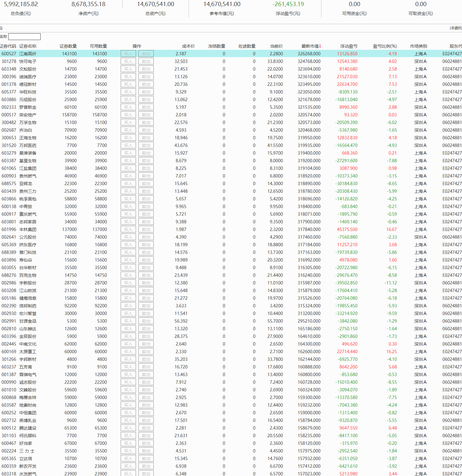Focus the 名称 search input field
Image resolution: width=462 pixels, height=476 pixels.
pos(24,37)
